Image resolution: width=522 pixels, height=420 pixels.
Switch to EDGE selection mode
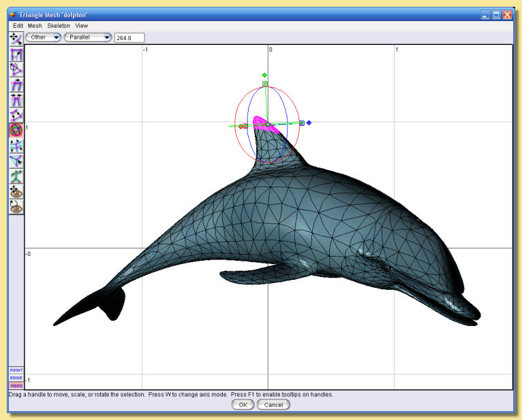16,378
